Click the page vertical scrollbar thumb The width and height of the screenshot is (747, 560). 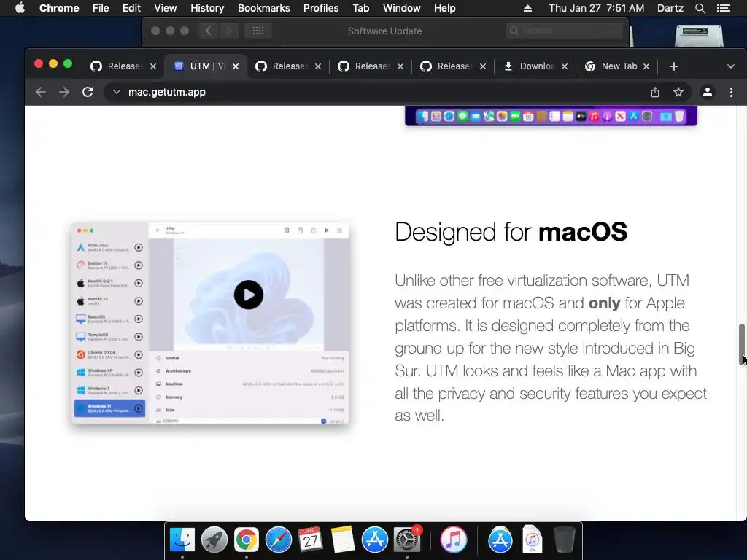pyautogui.click(x=741, y=344)
